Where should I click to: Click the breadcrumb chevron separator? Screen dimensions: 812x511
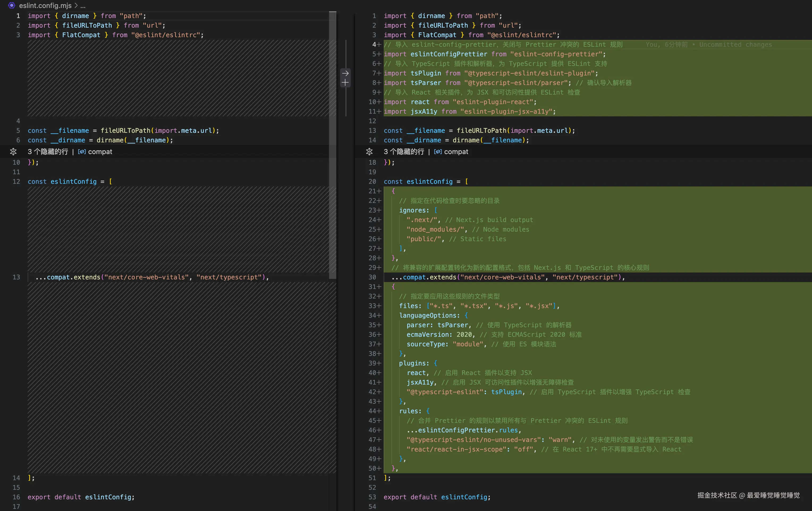click(x=76, y=6)
